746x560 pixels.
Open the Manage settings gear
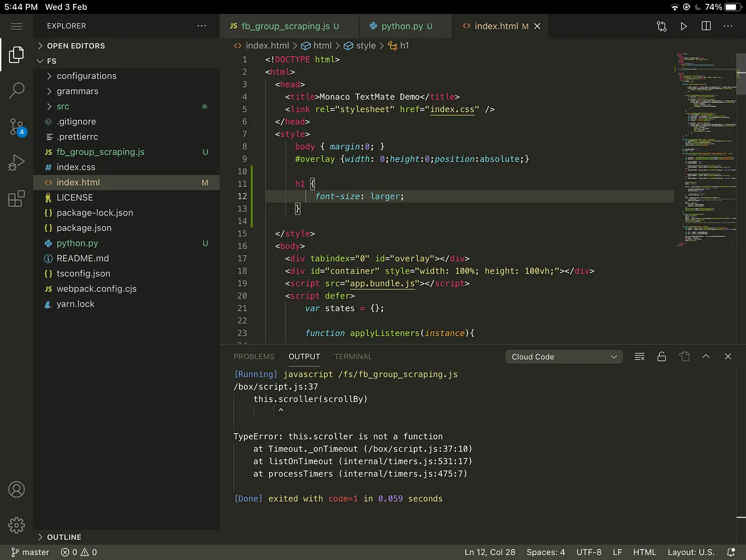tap(16, 525)
